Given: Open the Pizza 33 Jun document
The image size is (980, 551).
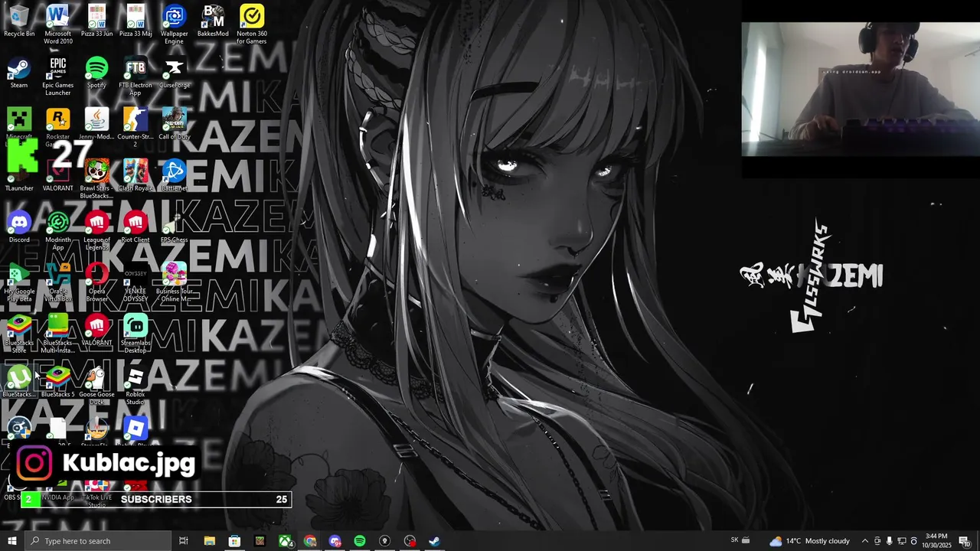Looking at the screenshot, I should tap(96, 21).
